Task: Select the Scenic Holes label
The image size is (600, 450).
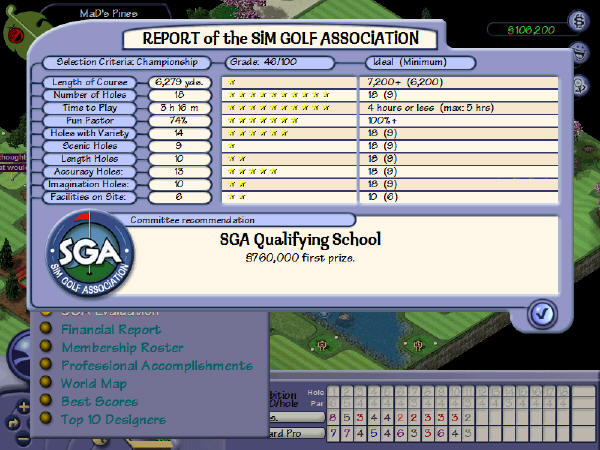Action: pyautogui.click(x=90, y=146)
